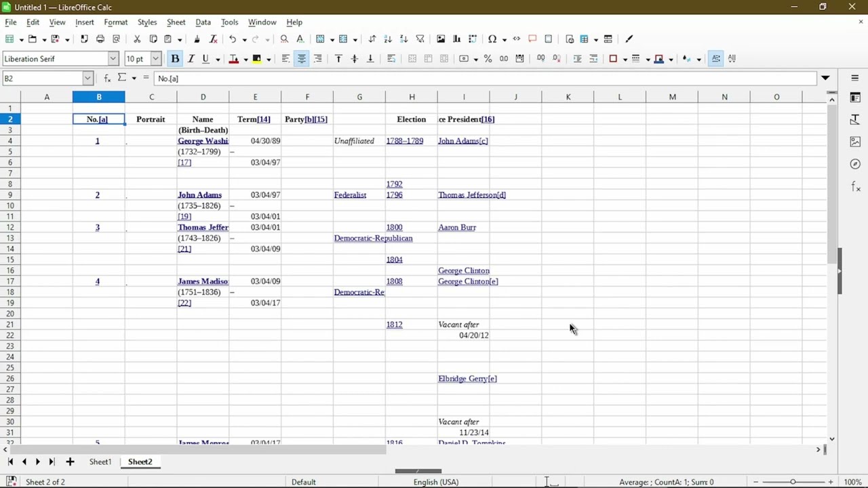The image size is (868, 488).
Task: Open the Paste options dropdown arrow
Action: click(x=178, y=39)
